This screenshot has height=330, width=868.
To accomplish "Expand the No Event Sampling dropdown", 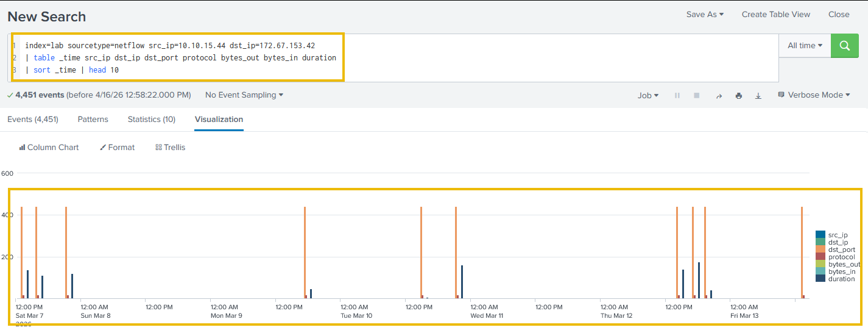I will pyautogui.click(x=244, y=95).
